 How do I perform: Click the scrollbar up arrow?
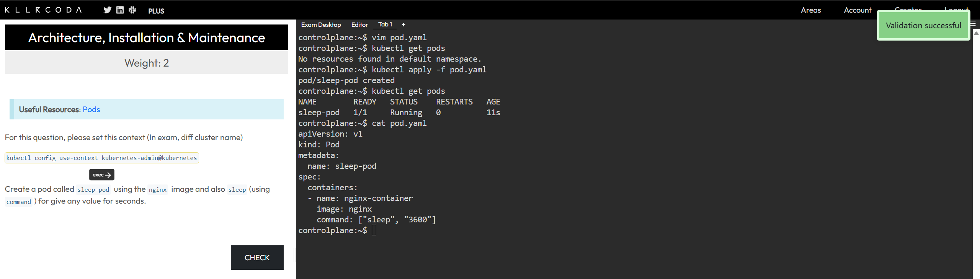(x=976, y=34)
